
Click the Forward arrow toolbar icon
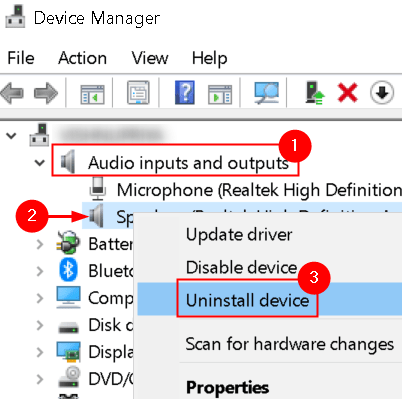46,93
